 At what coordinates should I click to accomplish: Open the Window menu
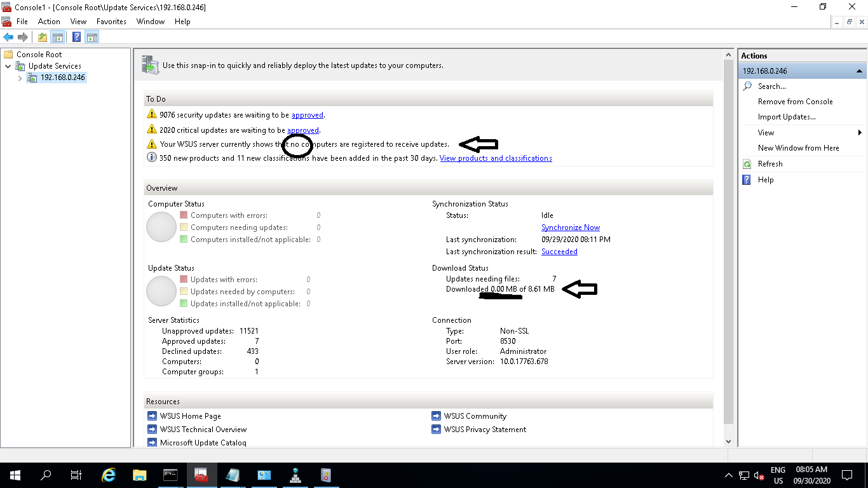click(151, 22)
